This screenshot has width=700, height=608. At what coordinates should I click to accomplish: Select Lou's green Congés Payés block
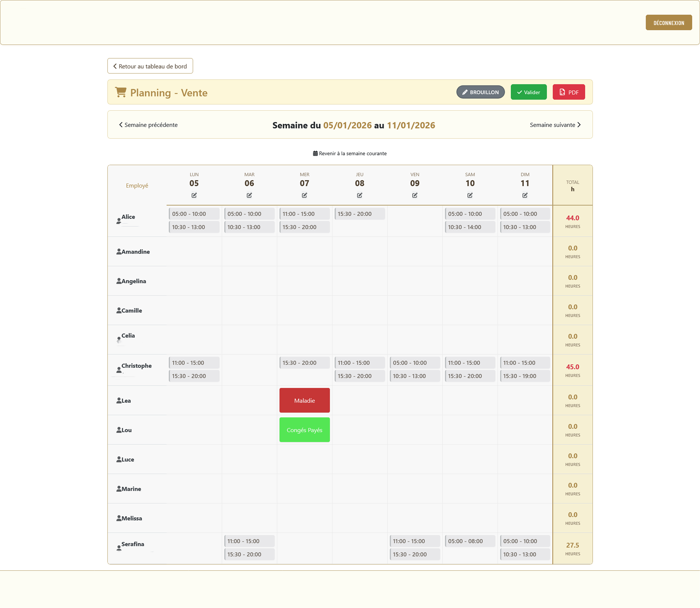click(x=305, y=430)
